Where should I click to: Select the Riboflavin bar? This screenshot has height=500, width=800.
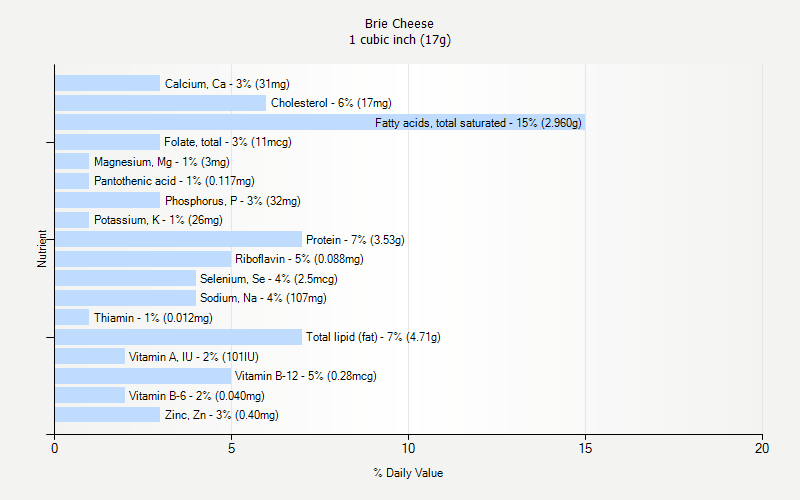(143, 259)
